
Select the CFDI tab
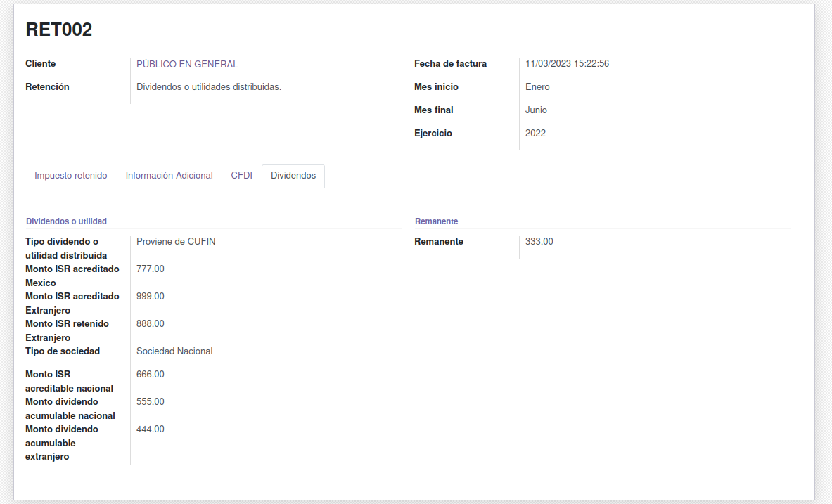tap(241, 176)
